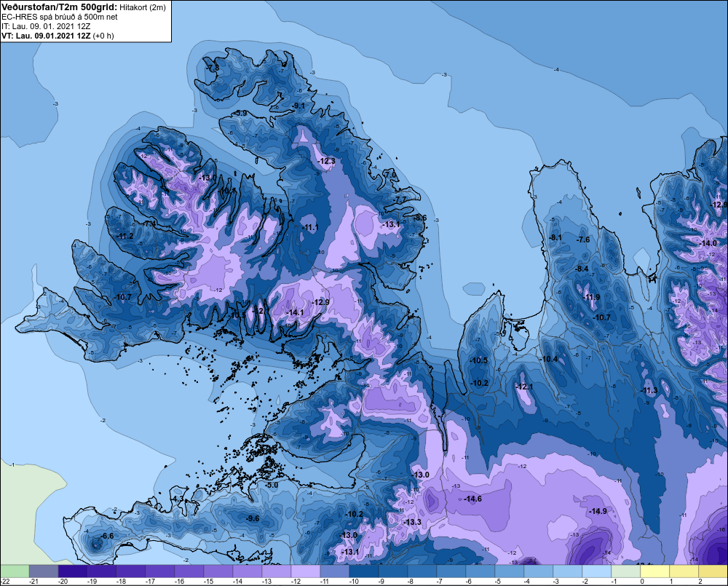Click the -5.0 temperature label
This screenshot has height=586, width=728.
[272, 486]
